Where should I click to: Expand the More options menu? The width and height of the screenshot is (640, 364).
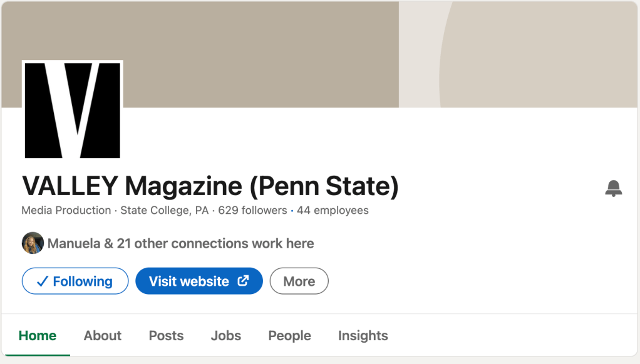tap(299, 281)
